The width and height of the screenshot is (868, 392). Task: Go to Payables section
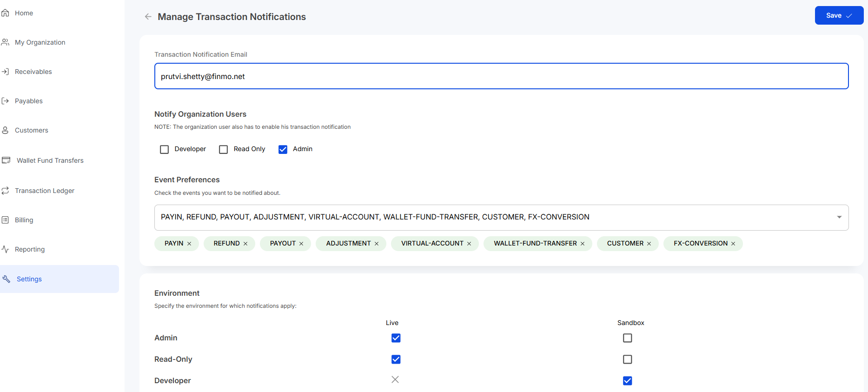pyautogui.click(x=29, y=101)
